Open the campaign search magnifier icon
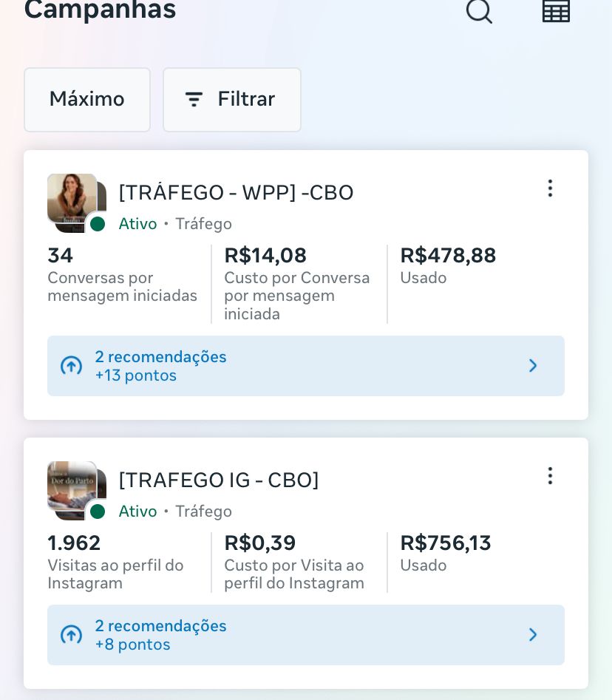Image resolution: width=612 pixels, height=700 pixels. click(479, 10)
